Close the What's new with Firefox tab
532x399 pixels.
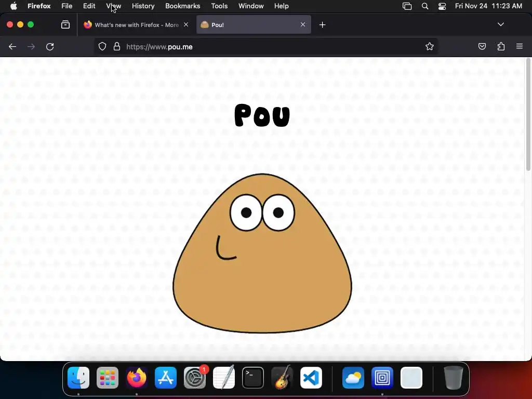click(186, 24)
